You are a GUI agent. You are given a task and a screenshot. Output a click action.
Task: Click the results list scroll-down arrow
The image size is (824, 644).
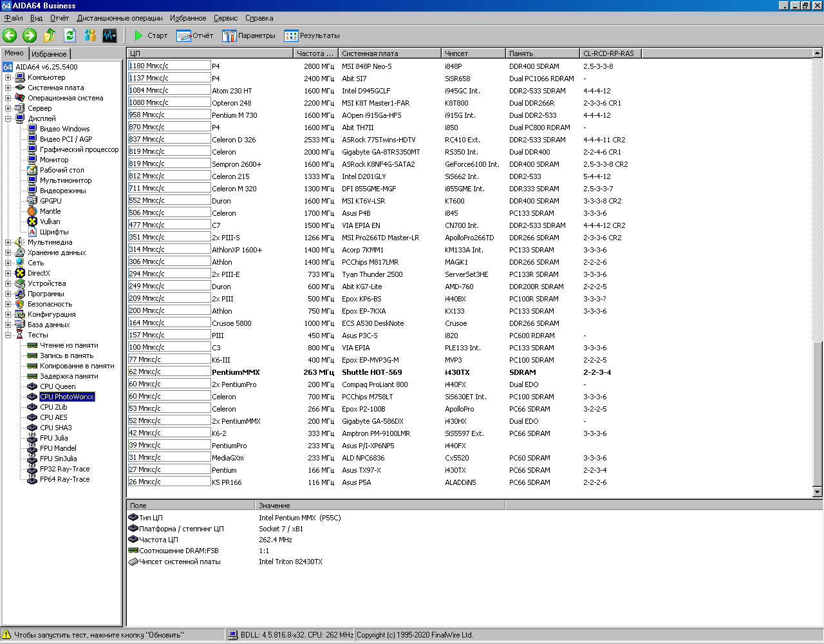(818, 492)
